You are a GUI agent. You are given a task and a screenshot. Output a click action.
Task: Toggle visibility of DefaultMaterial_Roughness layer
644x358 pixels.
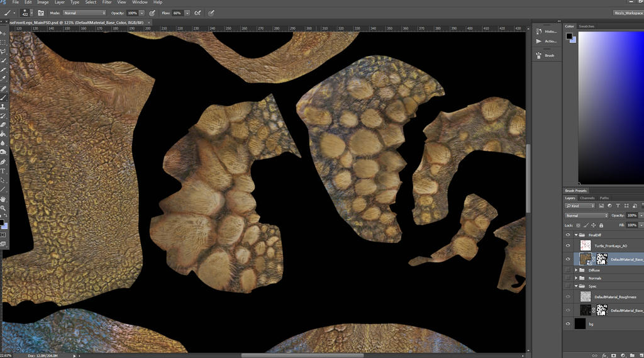[x=568, y=297]
